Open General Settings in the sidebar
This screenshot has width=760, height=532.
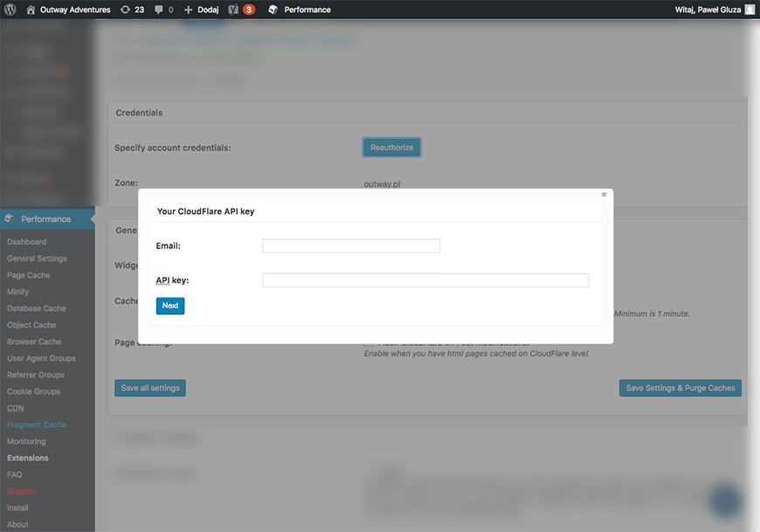click(x=37, y=259)
